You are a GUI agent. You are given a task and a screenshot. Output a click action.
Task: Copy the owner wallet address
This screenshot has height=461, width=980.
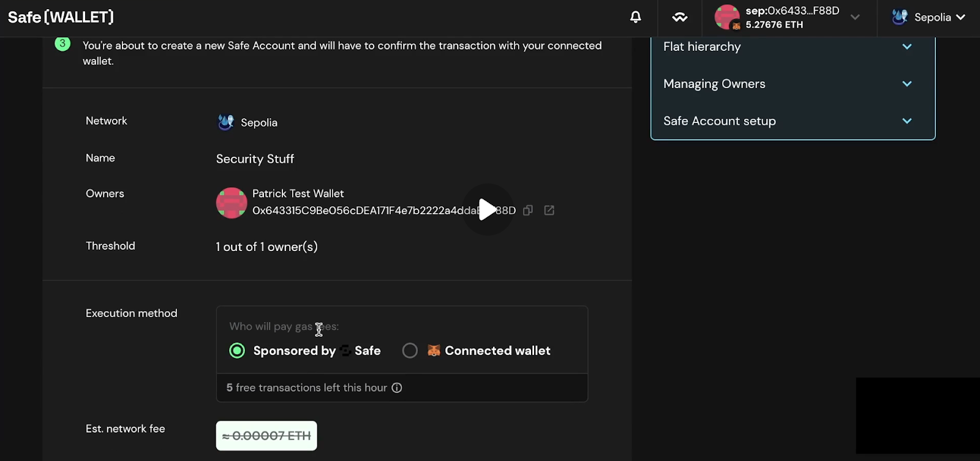tap(528, 211)
